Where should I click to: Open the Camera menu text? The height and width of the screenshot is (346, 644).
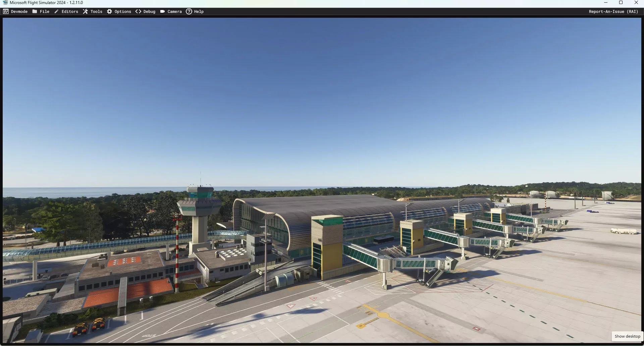coord(174,11)
